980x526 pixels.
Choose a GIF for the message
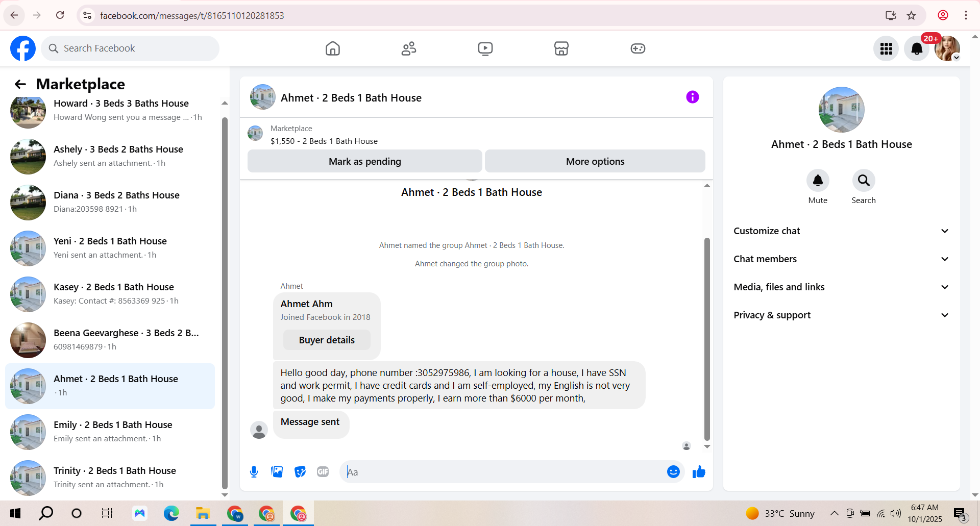(323, 472)
